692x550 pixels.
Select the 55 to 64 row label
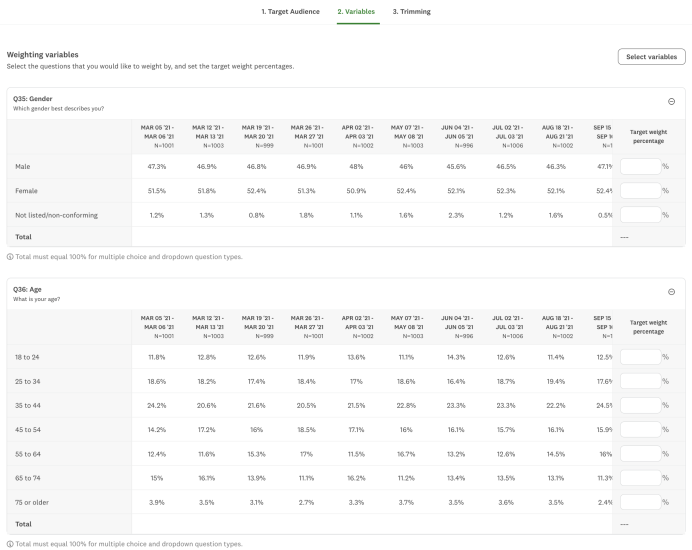[28, 454]
